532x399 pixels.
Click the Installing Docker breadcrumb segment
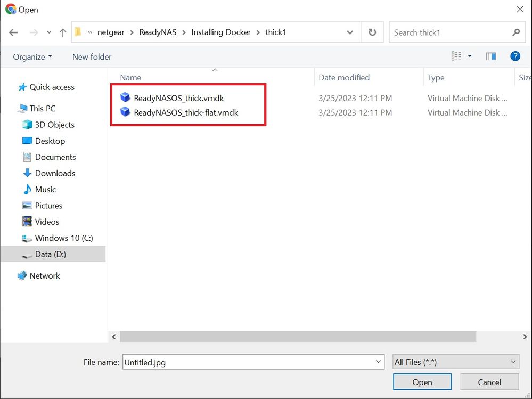tap(222, 32)
